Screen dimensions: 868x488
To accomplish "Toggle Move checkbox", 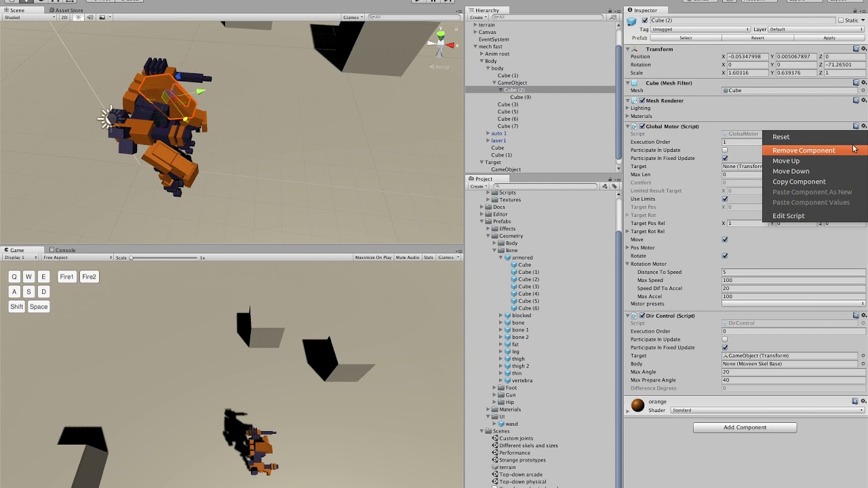I will (x=725, y=239).
